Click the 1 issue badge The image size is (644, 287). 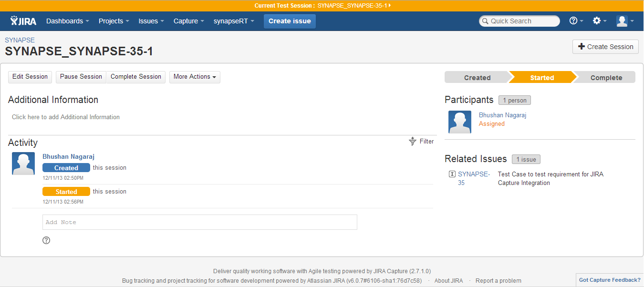coord(526,160)
